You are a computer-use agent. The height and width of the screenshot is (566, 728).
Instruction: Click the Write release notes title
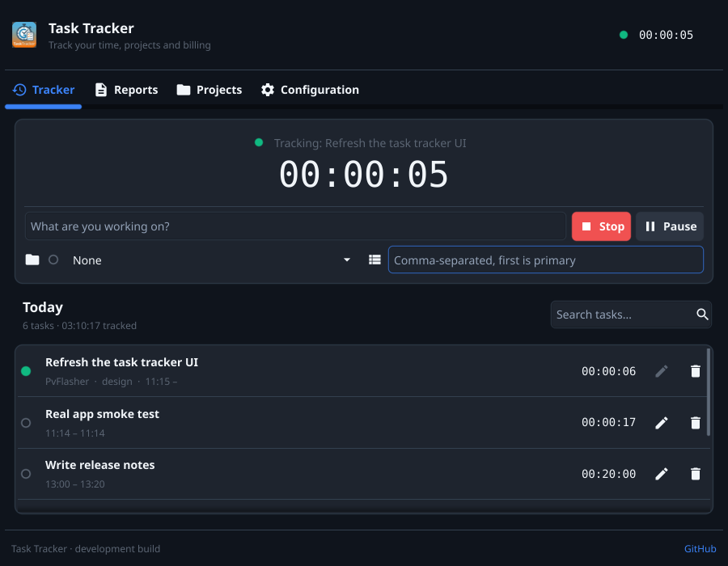(x=99, y=465)
